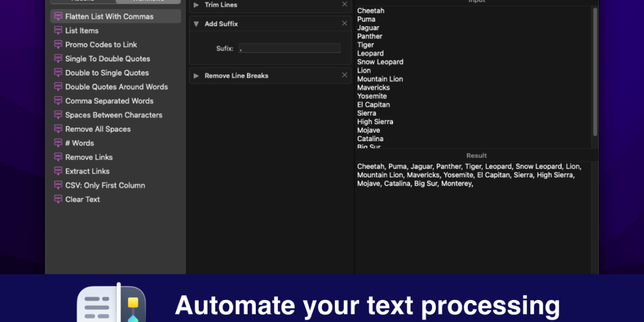644x322 pixels.
Task: Click the icon beside List Items
Action: 58,31
